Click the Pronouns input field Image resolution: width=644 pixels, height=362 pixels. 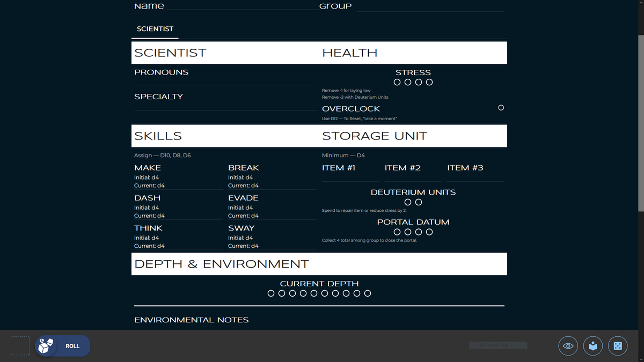pyautogui.click(x=225, y=81)
